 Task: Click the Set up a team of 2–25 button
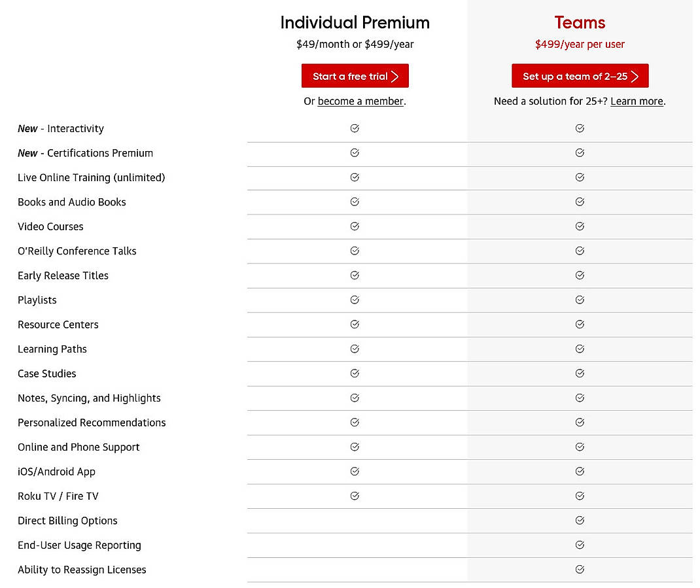580,75
